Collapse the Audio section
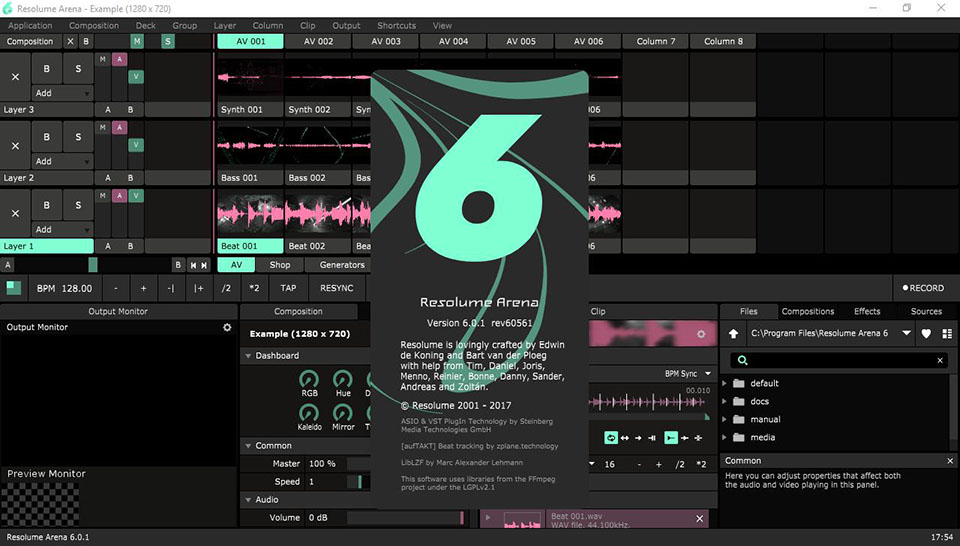This screenshot has width=960, height=546. click(x=249, y=499)
